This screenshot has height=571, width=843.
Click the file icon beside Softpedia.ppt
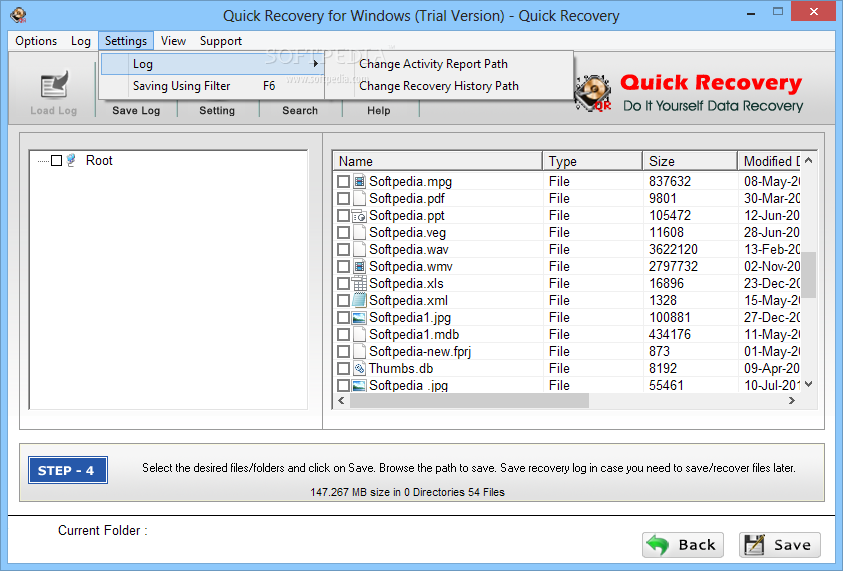[x=359, y=216]
